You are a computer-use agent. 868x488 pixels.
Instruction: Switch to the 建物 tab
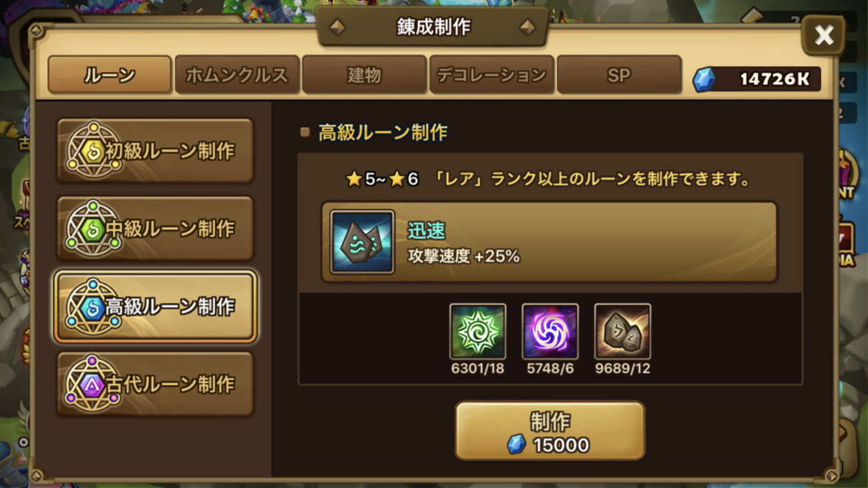[x=364, y=75]
